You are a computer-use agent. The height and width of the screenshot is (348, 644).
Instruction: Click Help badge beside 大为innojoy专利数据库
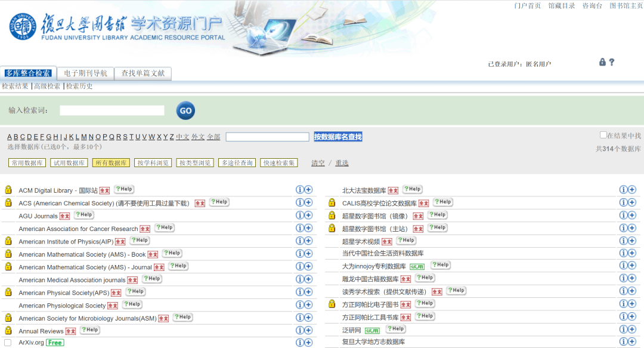(441, 265)
